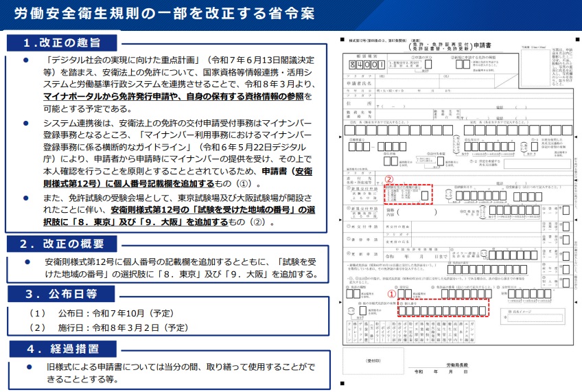This screenshot has width=582, height=392.
Task: Click the 試験を受けた地域の番号 box in red frame
Action: (x=426, y=197)
